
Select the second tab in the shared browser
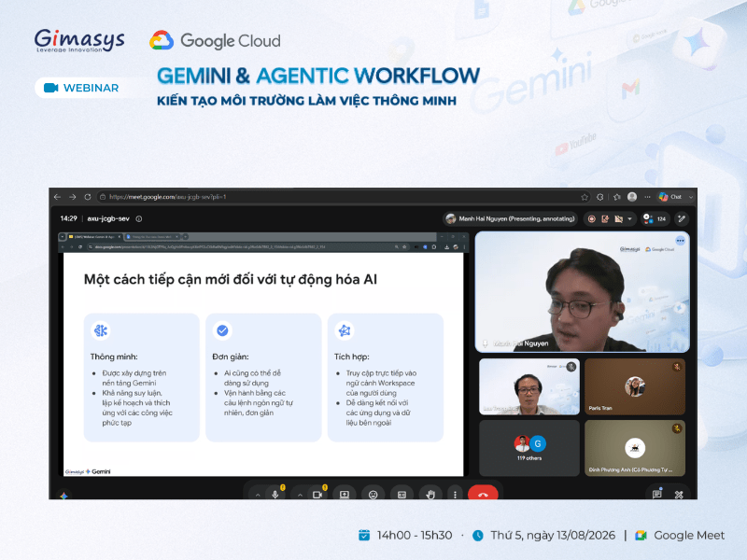tap(152, 237)
